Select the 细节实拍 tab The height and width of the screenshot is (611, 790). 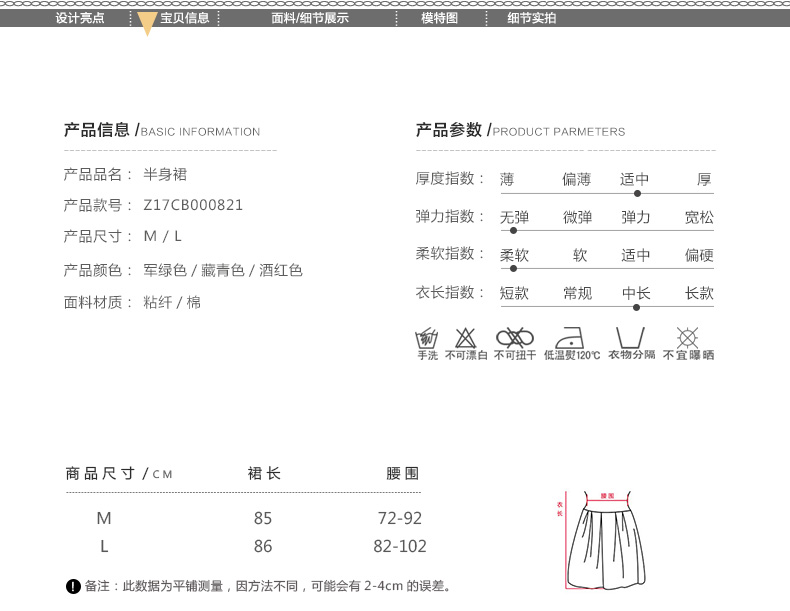(532, 18)
